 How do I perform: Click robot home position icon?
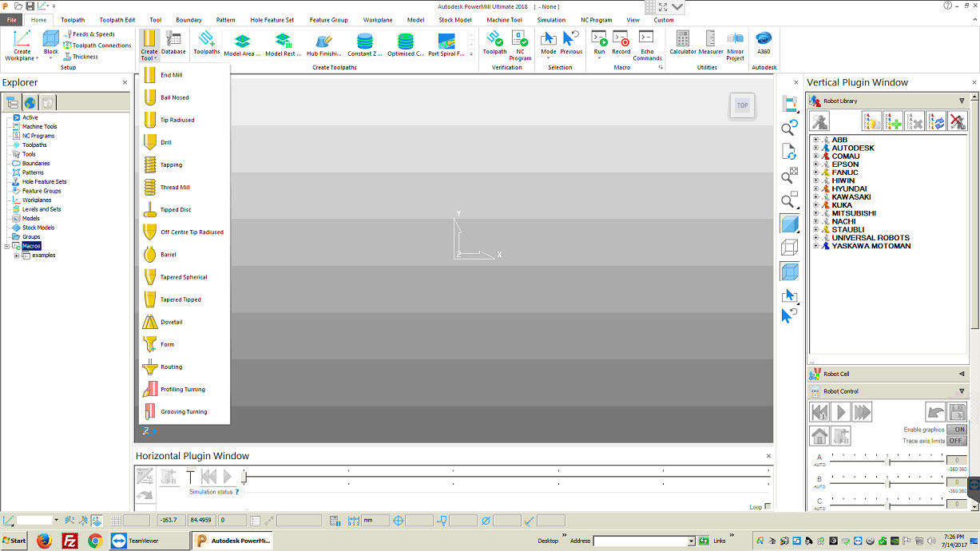(819, 436)
